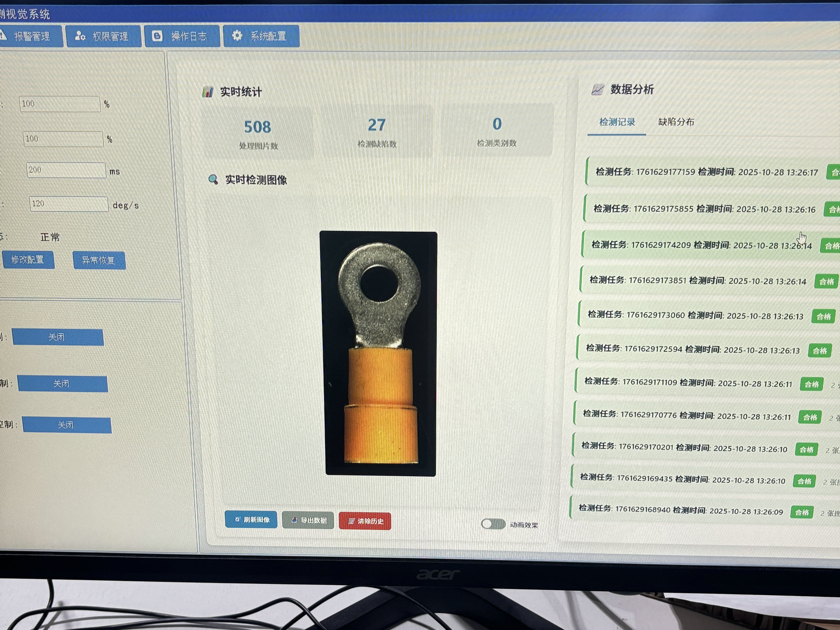Click the 实时统计 bar chart icon
840x630 pixels.
pos(208,92)
